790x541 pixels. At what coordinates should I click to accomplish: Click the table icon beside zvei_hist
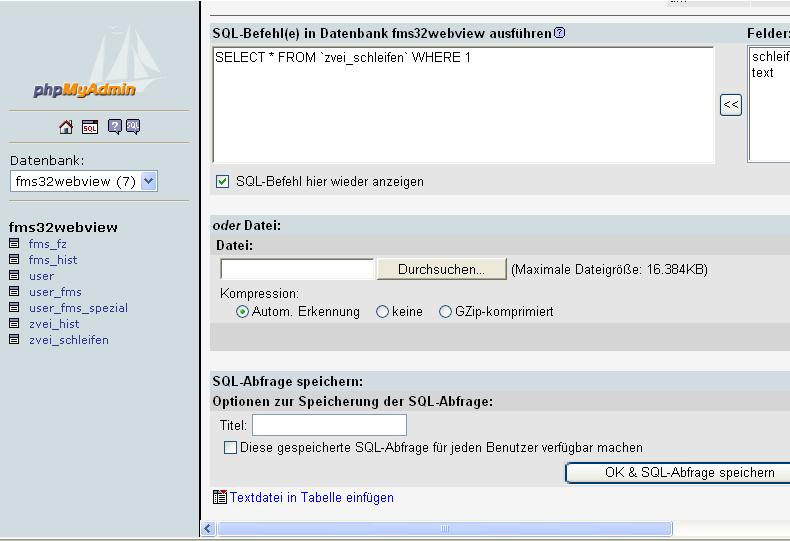tap(14, 324)
